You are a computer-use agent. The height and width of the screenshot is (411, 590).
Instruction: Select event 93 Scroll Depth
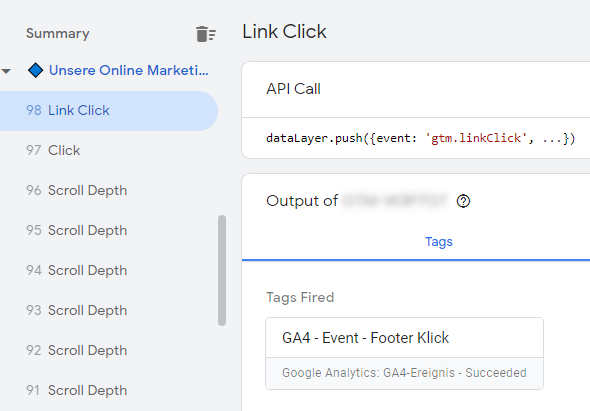point(76,311)
